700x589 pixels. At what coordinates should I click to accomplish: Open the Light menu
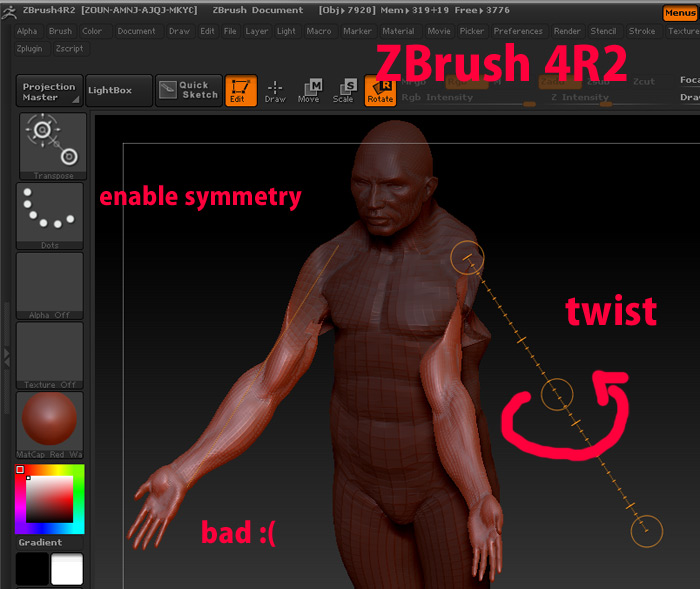tap(286, 31)
